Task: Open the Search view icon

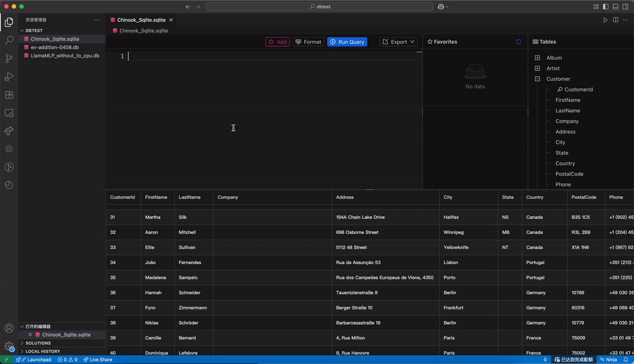Action: [9, 40]
